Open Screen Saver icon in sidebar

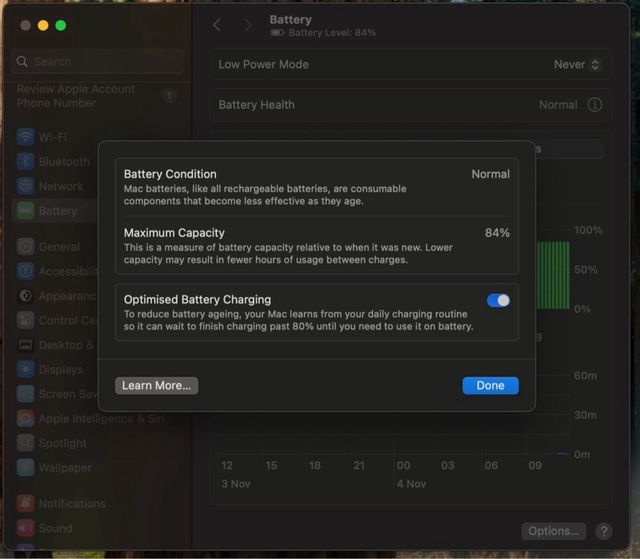point(25,394)
